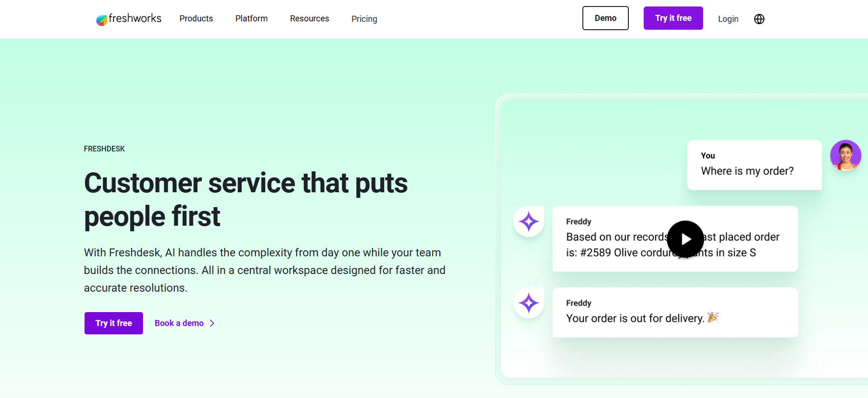Open the Platform menu
Viewport: 868px width, 398px height.
coord(251,19)
